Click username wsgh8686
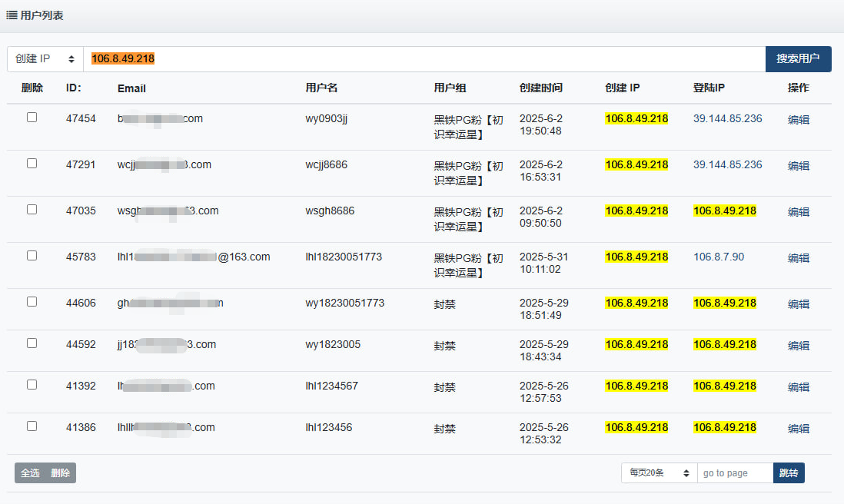The height and width of the screenshot is (504, 844). coord(330,211)
